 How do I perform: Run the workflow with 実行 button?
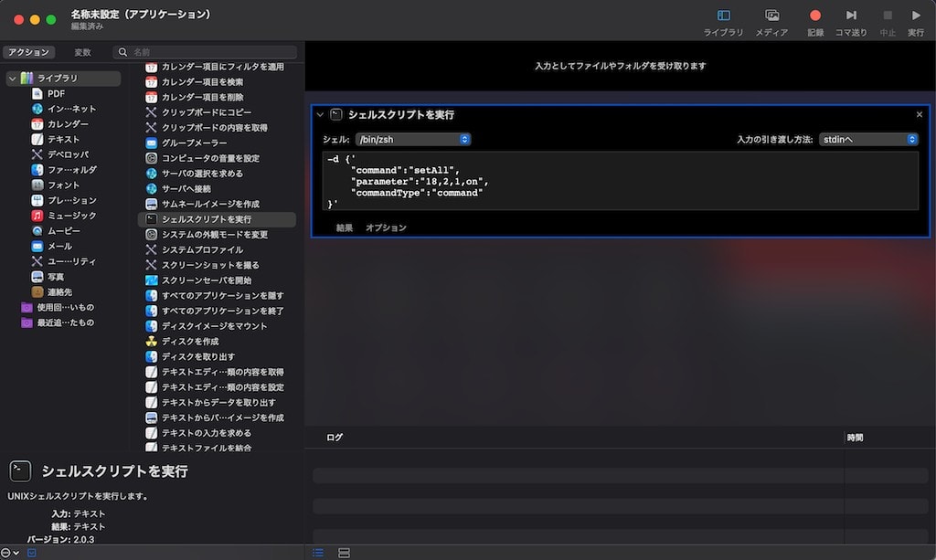915,16
